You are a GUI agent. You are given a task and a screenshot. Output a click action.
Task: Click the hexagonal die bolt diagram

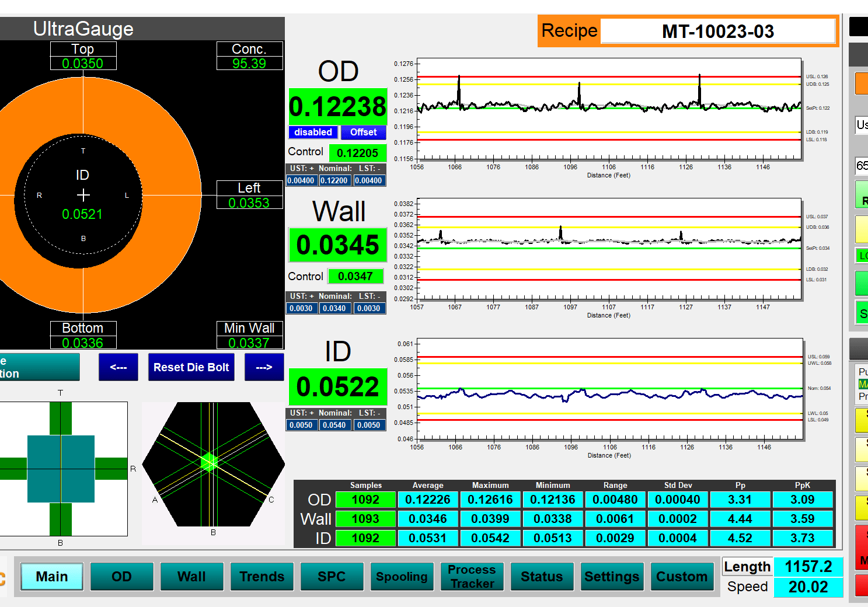213,464
